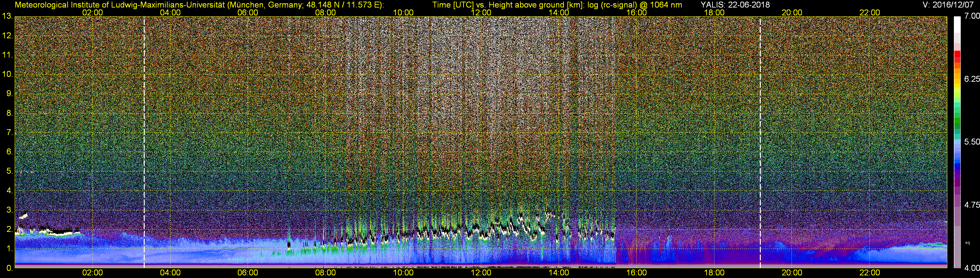The image size is (980, 278).
Task: Click the white top of the color bar
Action: 957,25
